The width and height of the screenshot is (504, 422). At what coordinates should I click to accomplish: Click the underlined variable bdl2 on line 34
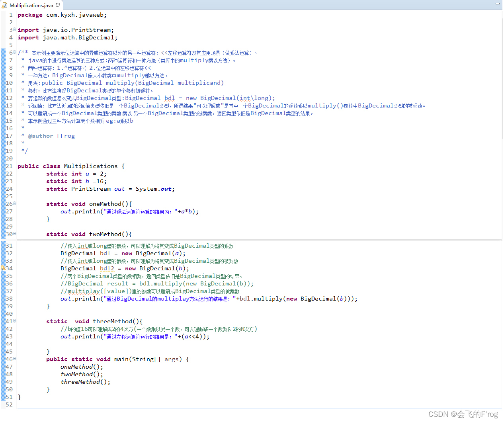coord(107,268)
